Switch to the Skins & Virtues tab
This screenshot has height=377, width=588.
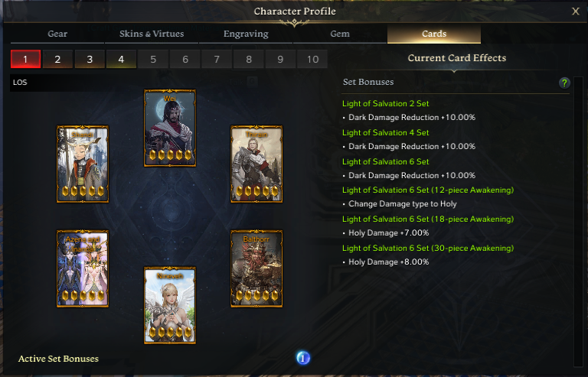(152, 34)
